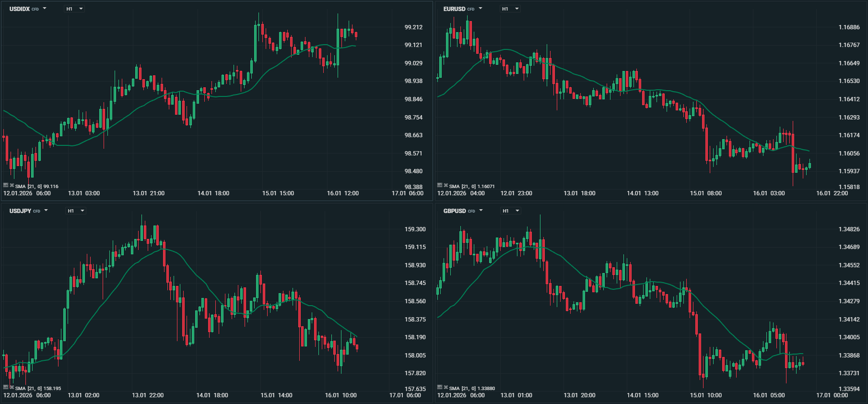Remove SMA indicator from EURUSD chart
Screen dimensions: 868x404
pos(446,186)
